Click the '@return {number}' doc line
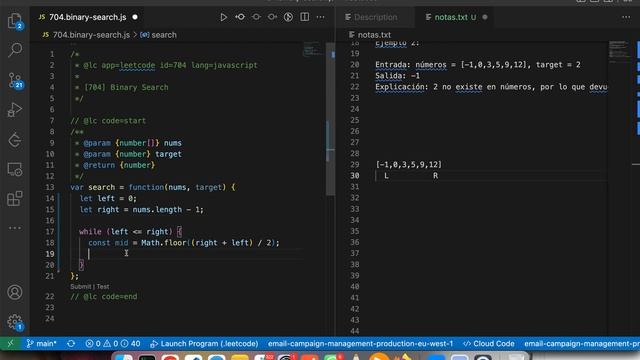640x360 pixels. [115, 165]
